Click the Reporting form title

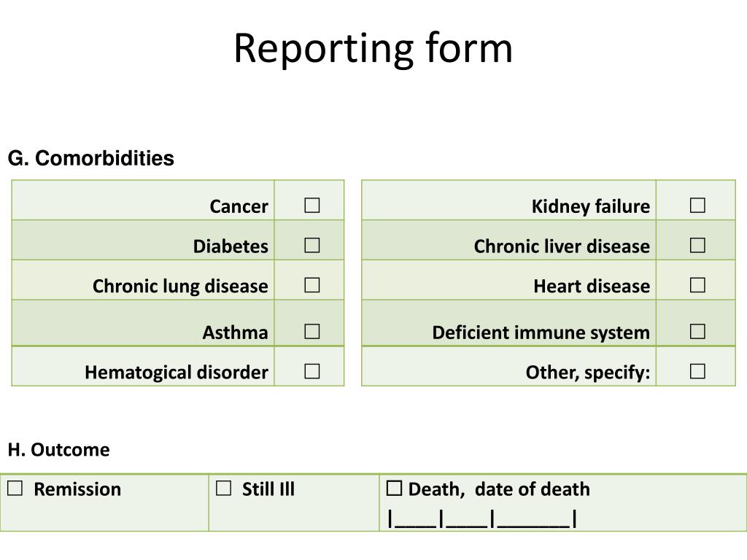[x=373, y=49]
